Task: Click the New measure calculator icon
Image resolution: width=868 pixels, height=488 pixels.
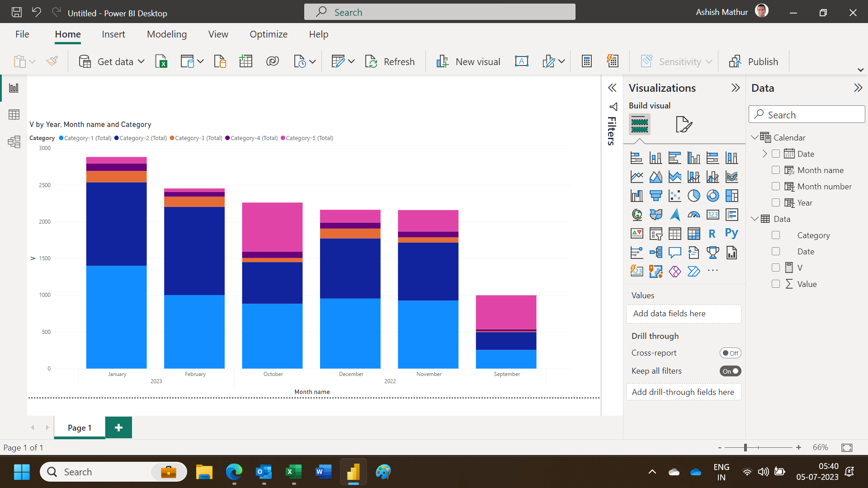Action: point(587,61)
